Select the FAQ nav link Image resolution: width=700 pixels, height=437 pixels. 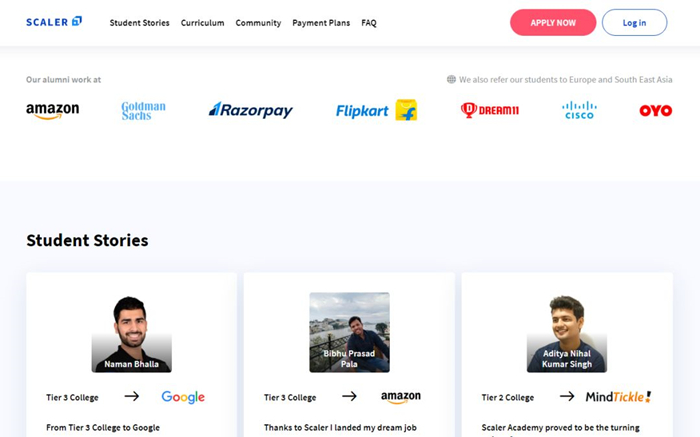pos(369,23)
